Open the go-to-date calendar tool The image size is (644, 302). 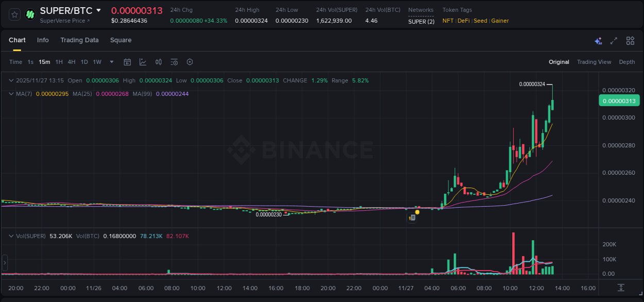[127, 62]
